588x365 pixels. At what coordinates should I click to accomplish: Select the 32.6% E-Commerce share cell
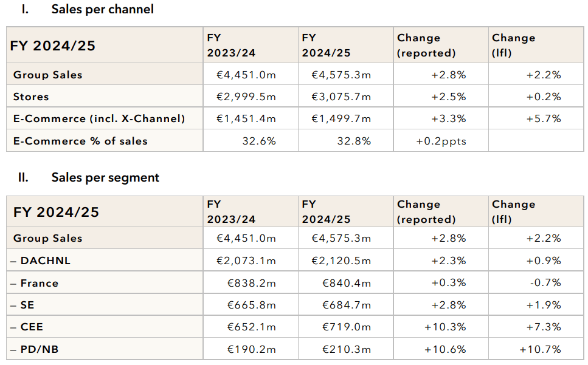tap(259, 141)
